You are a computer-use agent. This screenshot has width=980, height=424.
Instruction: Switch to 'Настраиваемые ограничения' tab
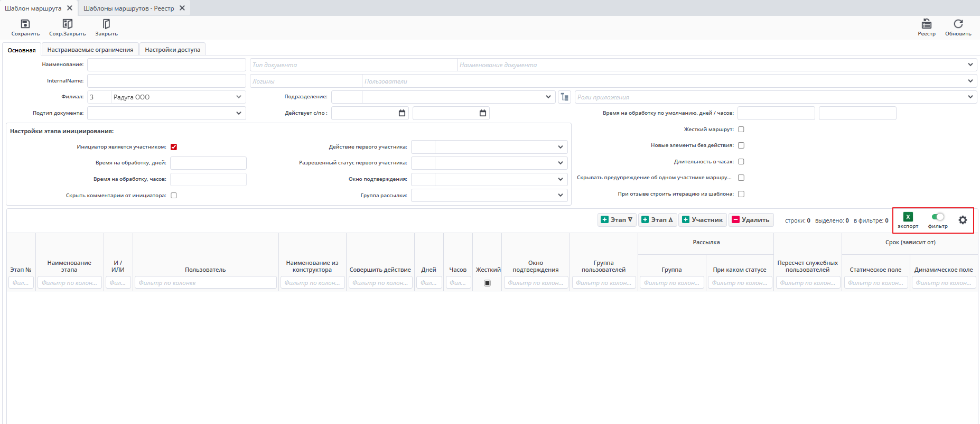click(90, 50)
